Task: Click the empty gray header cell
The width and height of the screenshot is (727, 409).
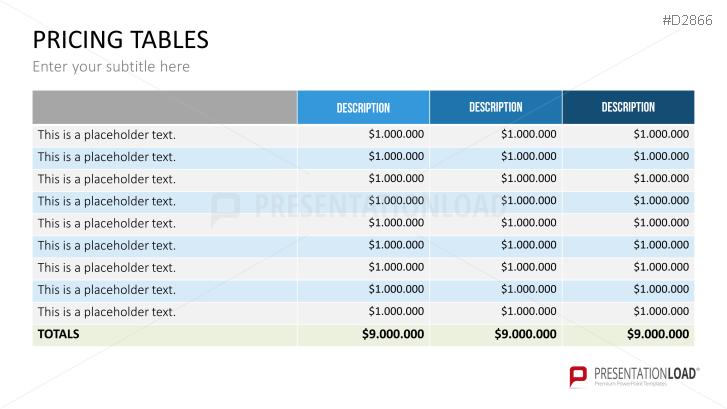Action: 164,107
